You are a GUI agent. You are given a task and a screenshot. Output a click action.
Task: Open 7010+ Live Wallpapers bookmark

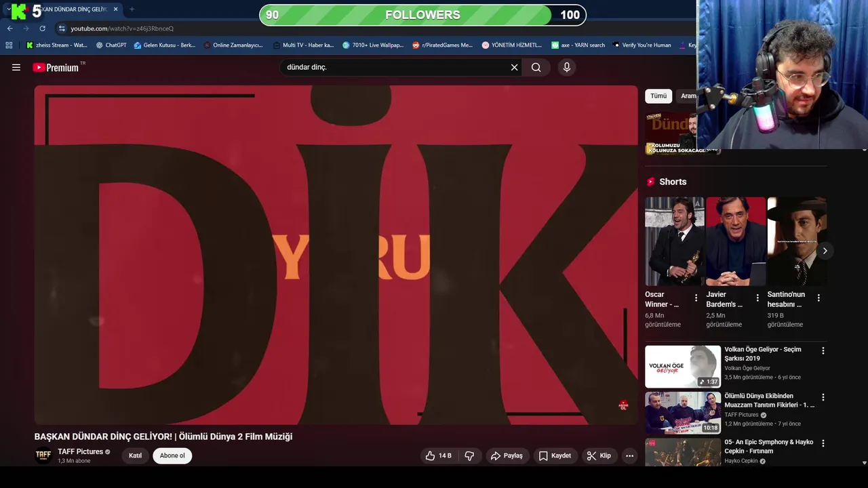click(x=372, y=45)
